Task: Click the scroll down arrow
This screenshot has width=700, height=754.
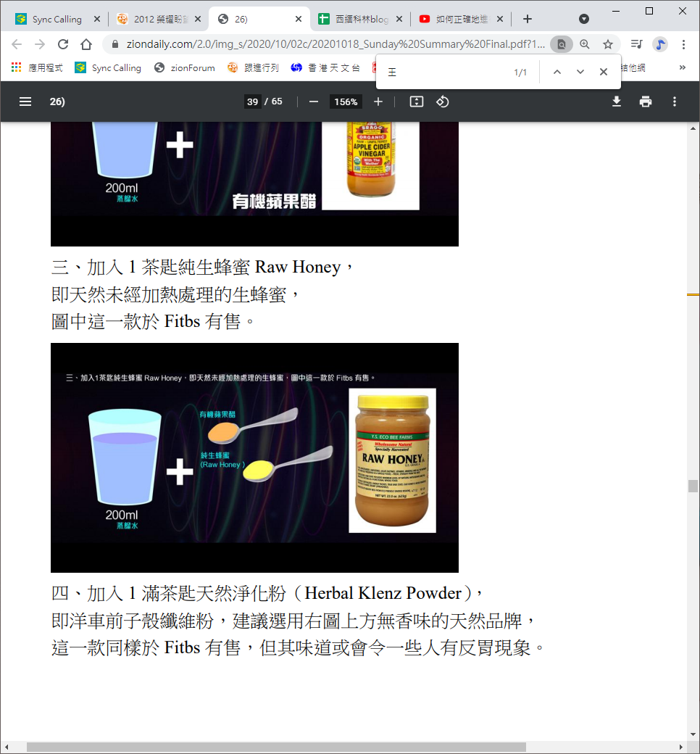Action: pyautogui.click(x=693, y=734)
